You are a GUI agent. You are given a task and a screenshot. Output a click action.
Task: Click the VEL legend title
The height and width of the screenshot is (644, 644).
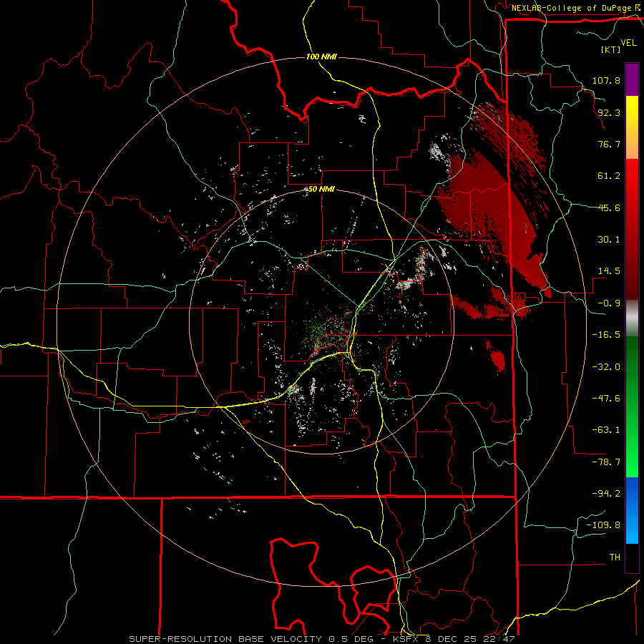click(628, 43)
